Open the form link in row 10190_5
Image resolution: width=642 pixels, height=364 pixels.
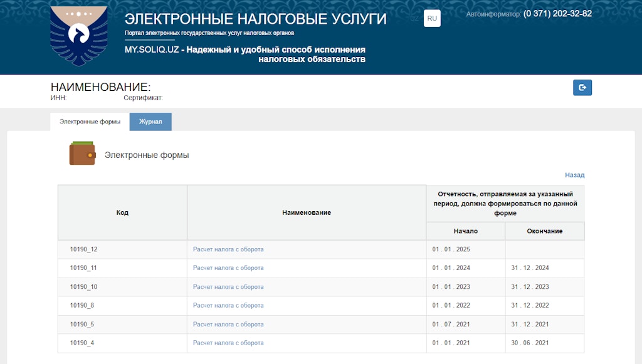pyautogui.click(x=228, y=325)
